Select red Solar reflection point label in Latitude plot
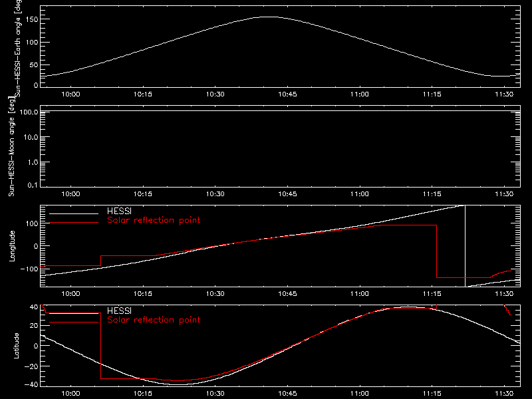 click(154, 320)
